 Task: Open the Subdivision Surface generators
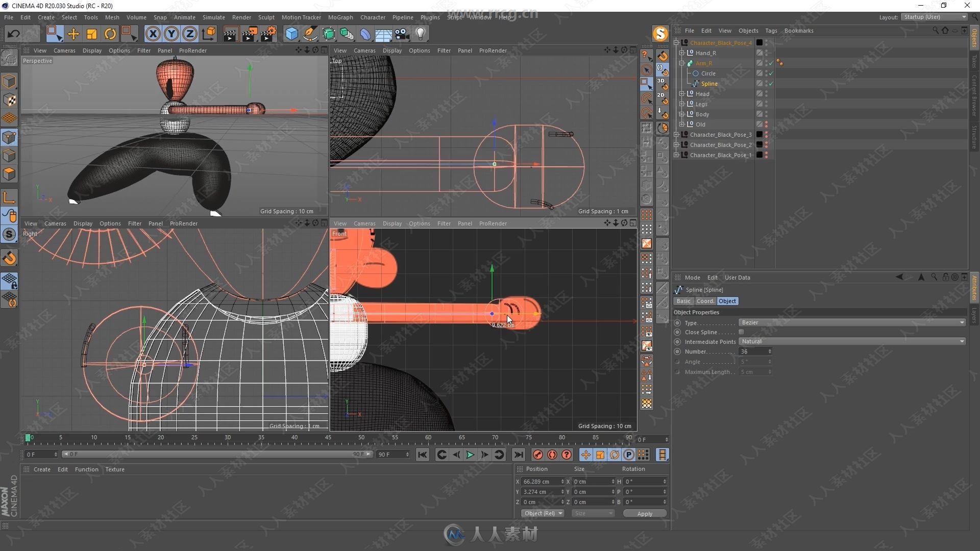[x=329, y=34]
